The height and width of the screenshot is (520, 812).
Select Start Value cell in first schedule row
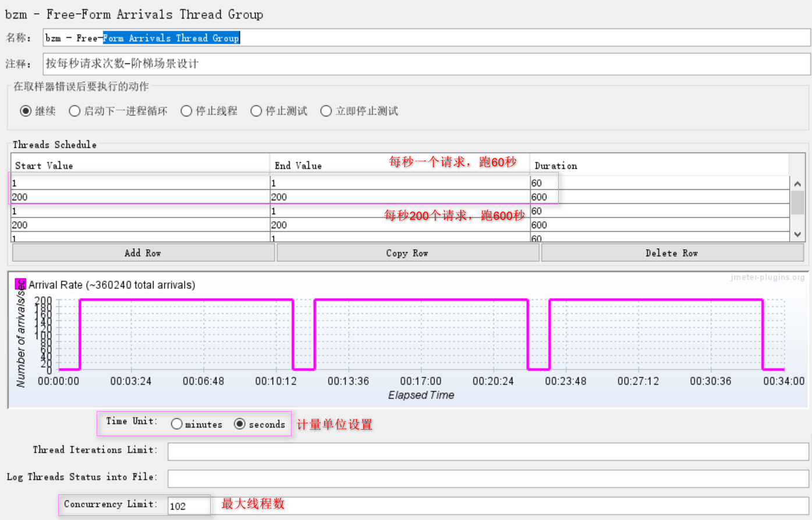point(140,183)
